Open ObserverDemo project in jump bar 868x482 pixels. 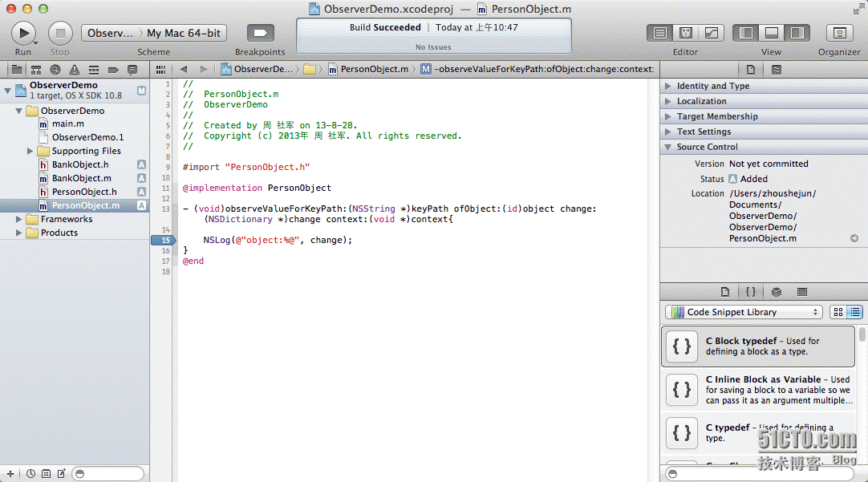click(x=257, y=69)
